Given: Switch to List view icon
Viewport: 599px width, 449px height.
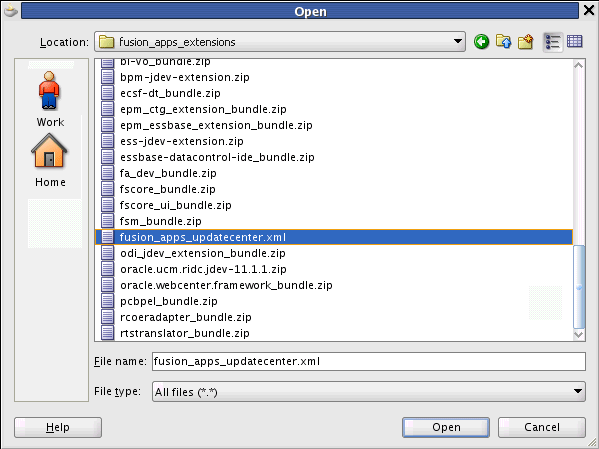Looking at the screenshot, I should click(x=552, y=42).
